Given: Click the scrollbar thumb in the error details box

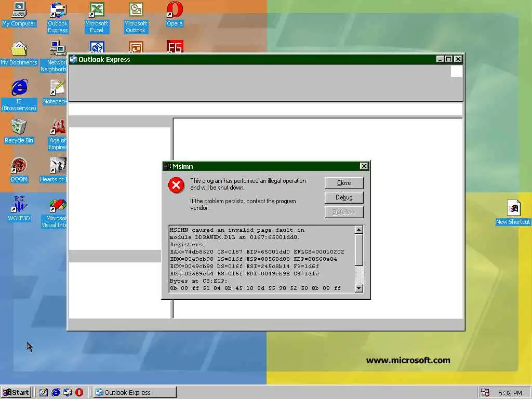Looking at the screenshot, I should pyautogui.click(x=358, y=250).
